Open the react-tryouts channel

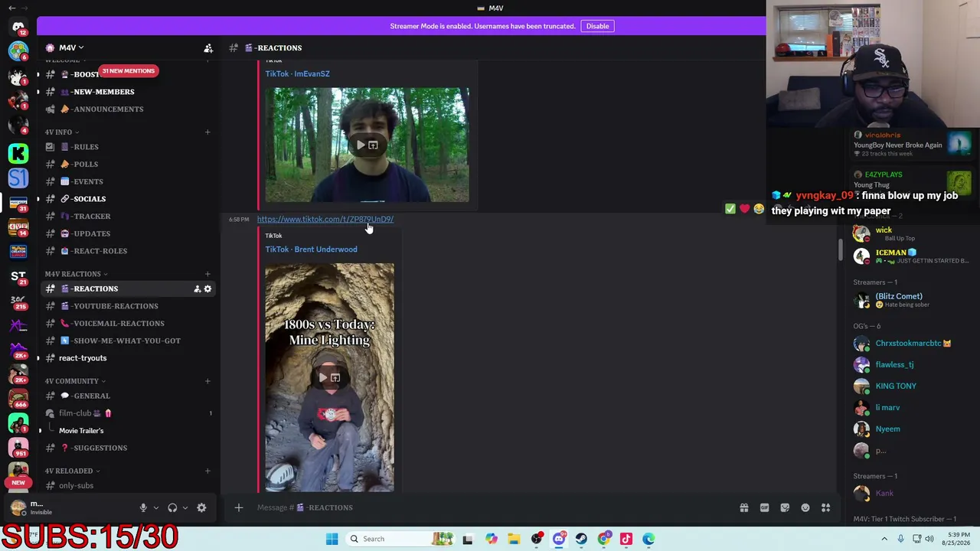click(x=127, y=358)
